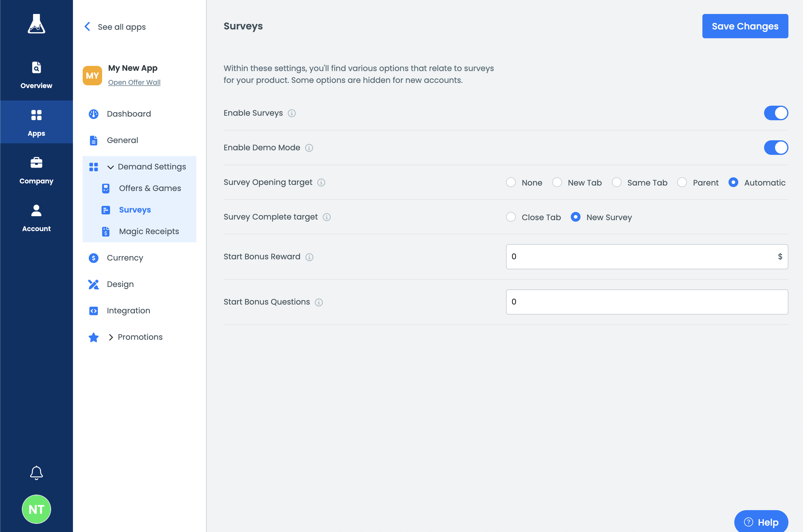Collapse the Demand Settings section
This screenshot has height=532, width=803.
110,167
